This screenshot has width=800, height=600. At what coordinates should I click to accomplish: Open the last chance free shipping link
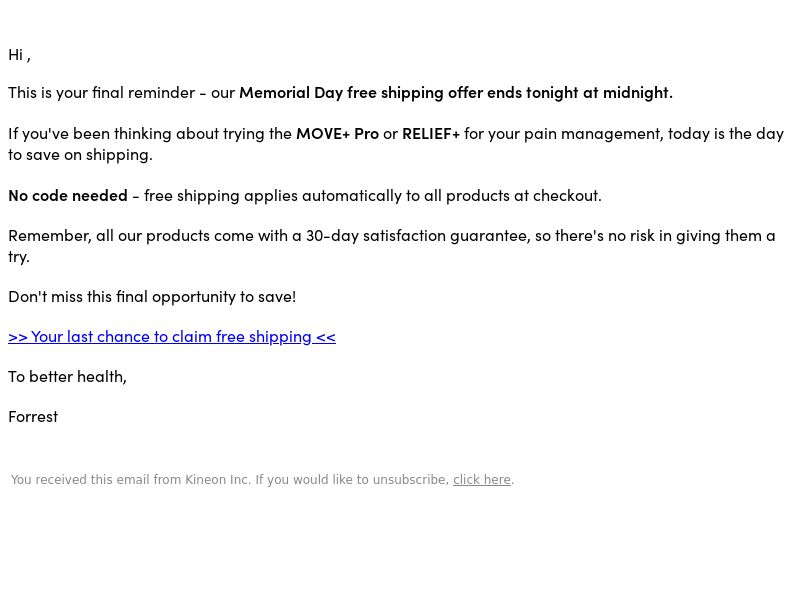click(x=172, y=336)
